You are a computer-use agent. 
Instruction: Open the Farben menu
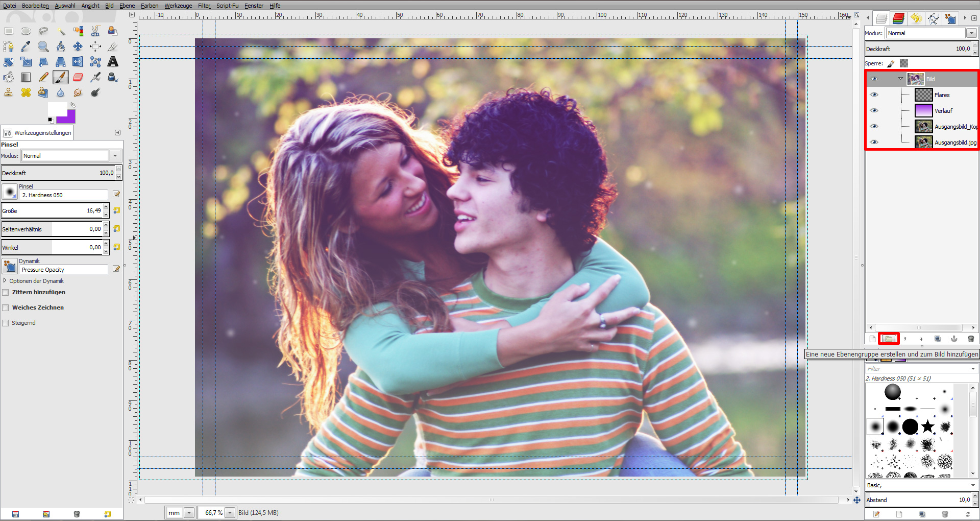click(x=150, y=6)
